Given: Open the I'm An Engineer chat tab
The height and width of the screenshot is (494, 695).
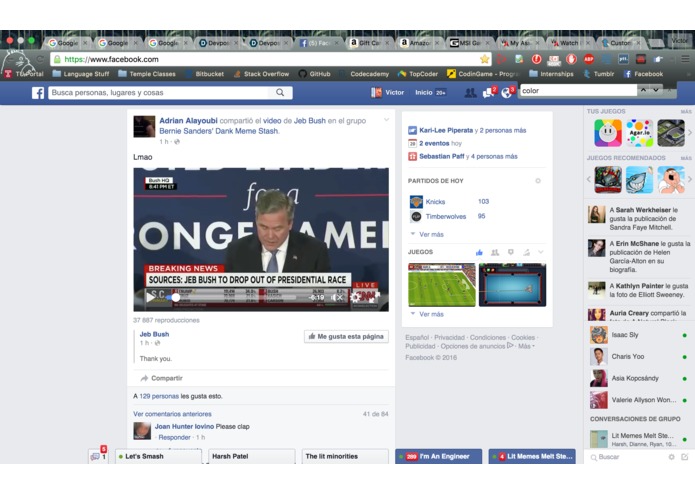Looking at the screenshot, I should tap(438, 456).
